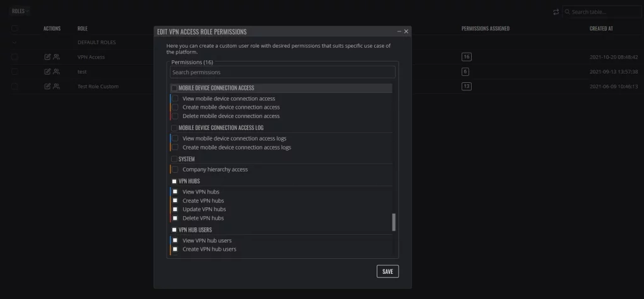Open the ROLES dropdown
644x299 pixels.
point(20,11)
